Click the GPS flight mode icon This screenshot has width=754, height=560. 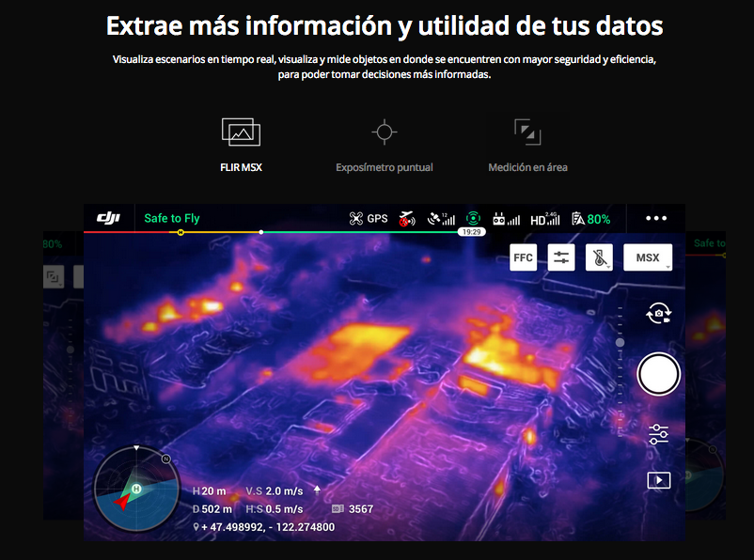(369, 219)
